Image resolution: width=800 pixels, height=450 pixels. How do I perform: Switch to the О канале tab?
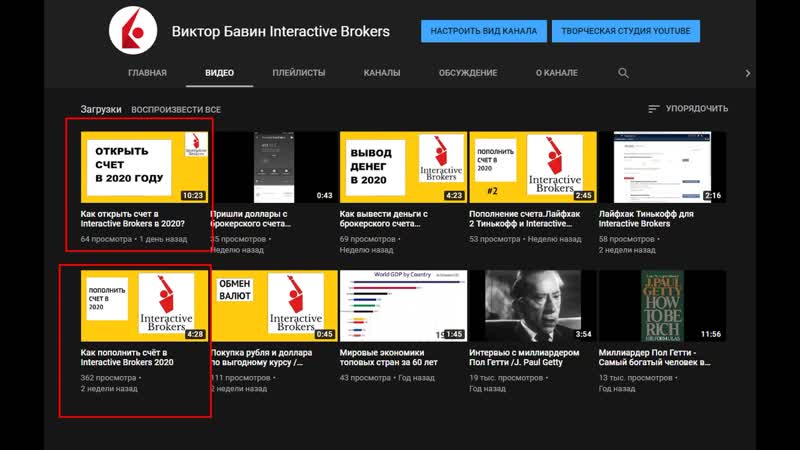coord(557,73)
